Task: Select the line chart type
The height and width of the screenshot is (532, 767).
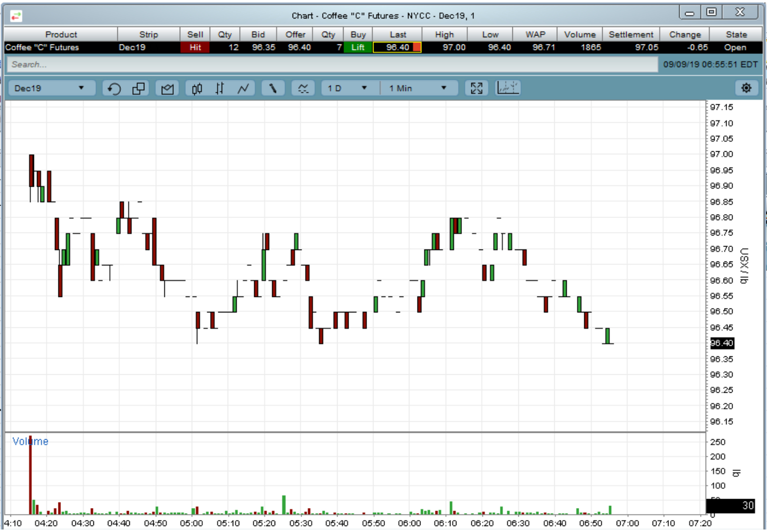Action: pos(243,88)
